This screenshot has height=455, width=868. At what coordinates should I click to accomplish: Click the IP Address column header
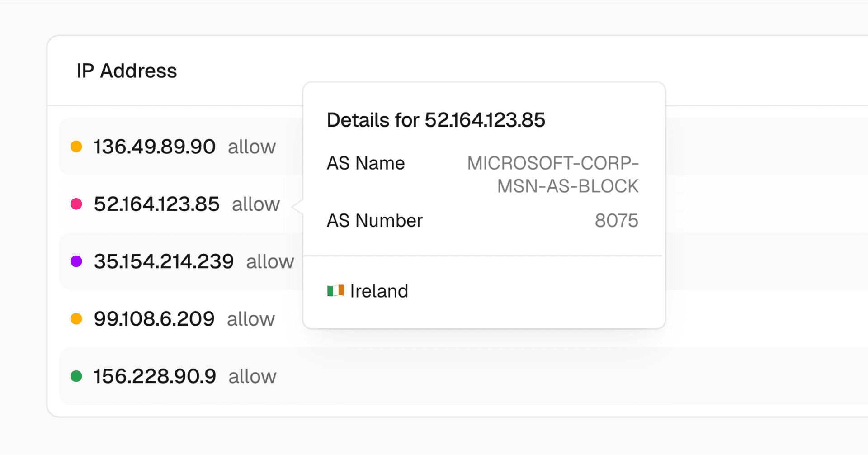click(x=127, y=71)
